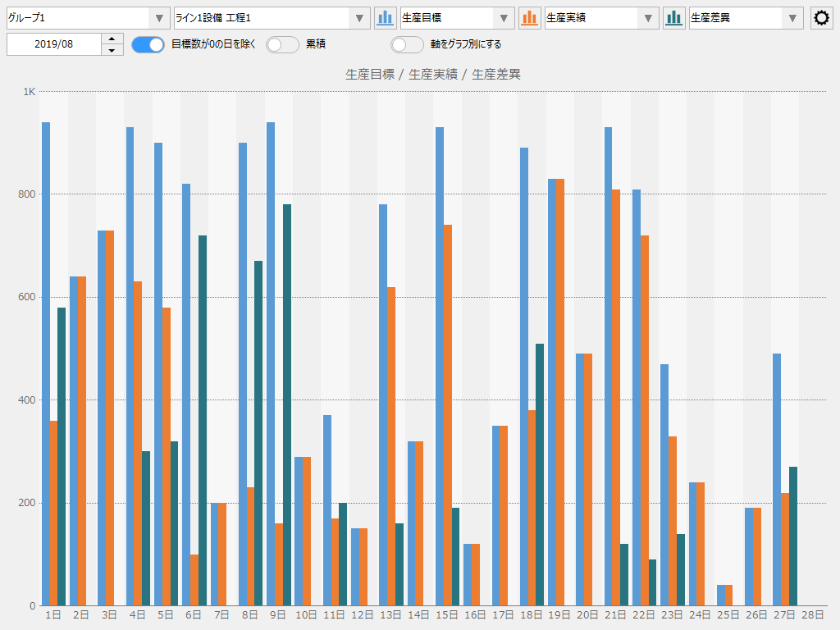
Task: Open the 生産差異 metric dropdown
Action: (793, 17)
